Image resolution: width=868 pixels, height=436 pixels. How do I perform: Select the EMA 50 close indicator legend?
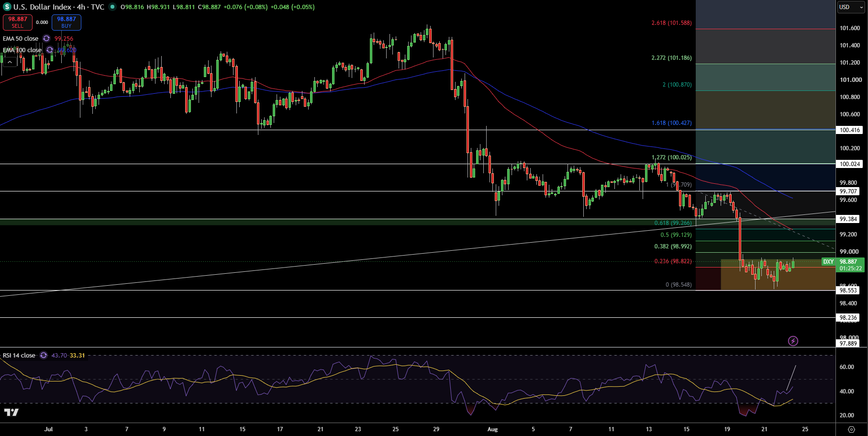21,38
